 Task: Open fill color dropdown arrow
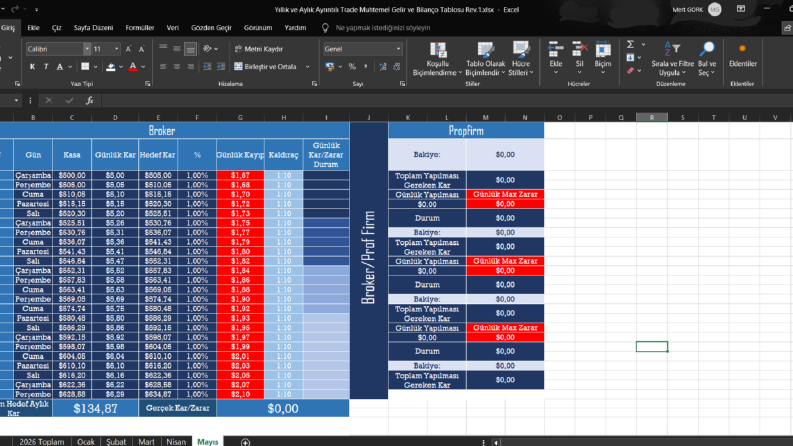pos(121,67)
